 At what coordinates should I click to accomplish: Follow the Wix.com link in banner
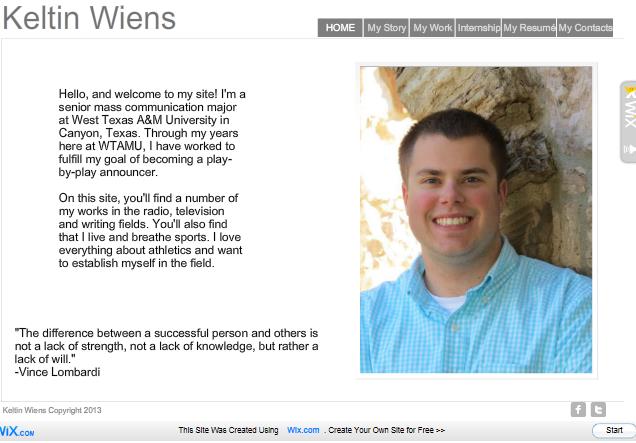coord(303,430)
